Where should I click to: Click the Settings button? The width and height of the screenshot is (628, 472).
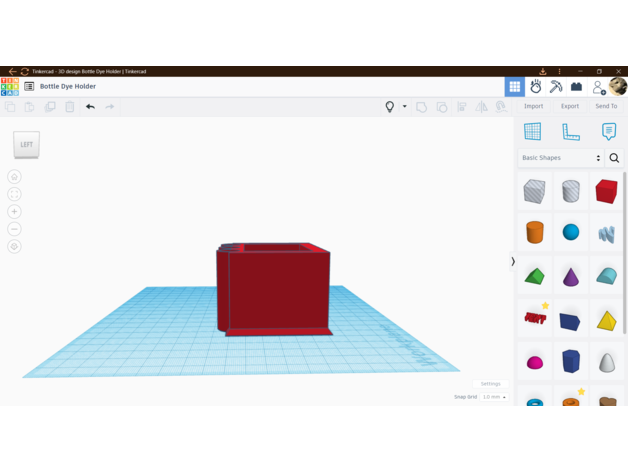click(x=490, y=384)
